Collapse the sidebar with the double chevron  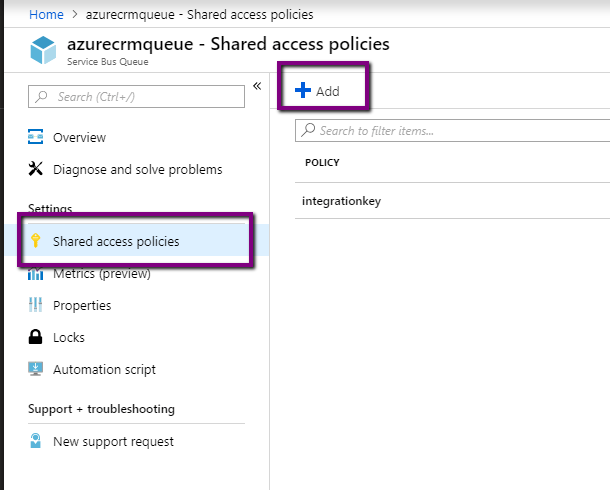257,86
